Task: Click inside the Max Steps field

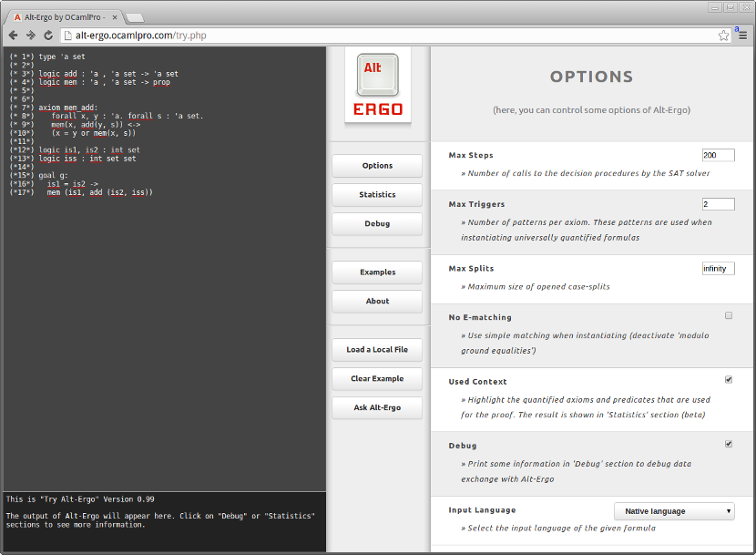Action: [x=718, y=154]
